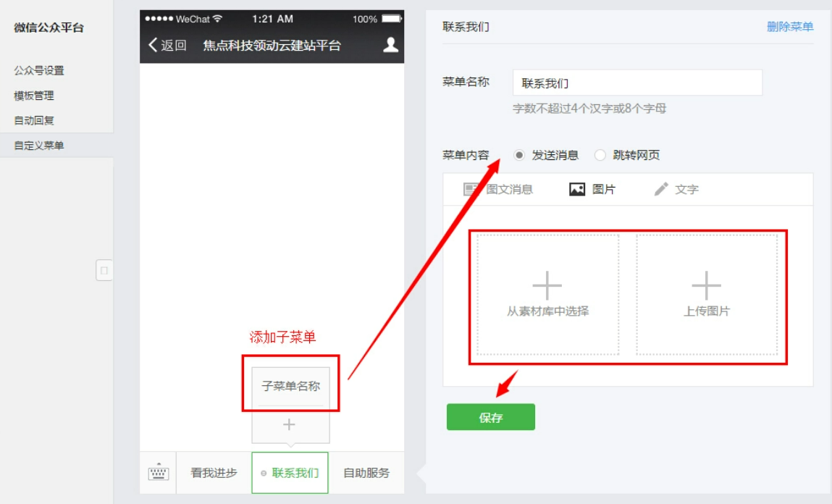This screenshot has height=504, width=832.
Task: Select the 图文消息 icon tab
Action: tap(472, 190)
